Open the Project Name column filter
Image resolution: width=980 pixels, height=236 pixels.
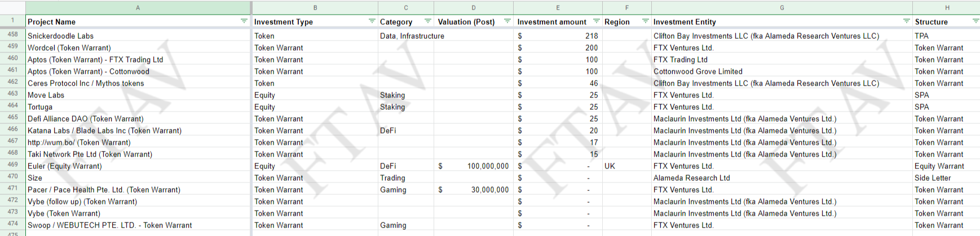click(x=244, y=21)
